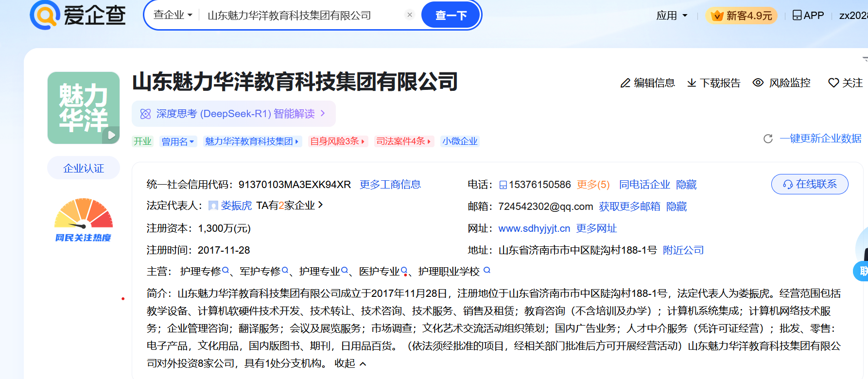
Task: Download the report via 下载报告
Action: point(713,83)
